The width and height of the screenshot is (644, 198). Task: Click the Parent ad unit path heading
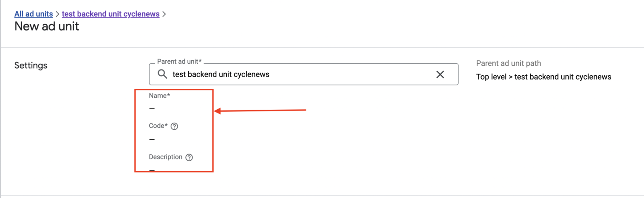(x=509, y=63)
